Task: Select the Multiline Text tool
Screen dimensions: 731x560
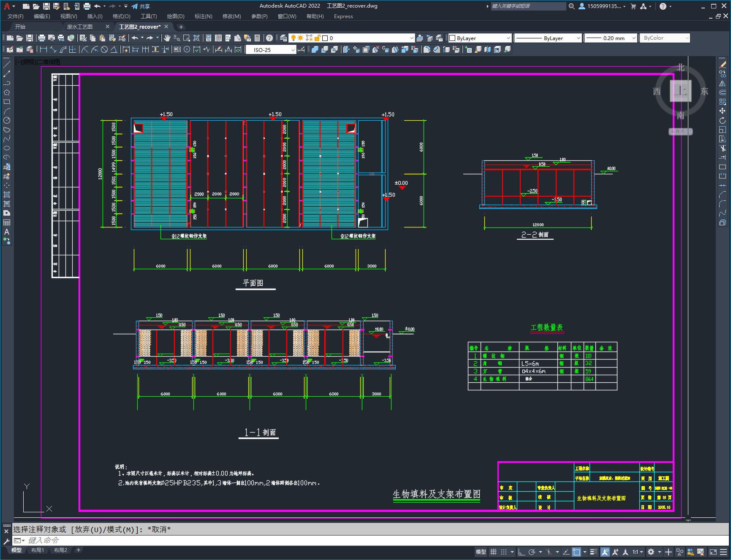Action: coord(7,232)
